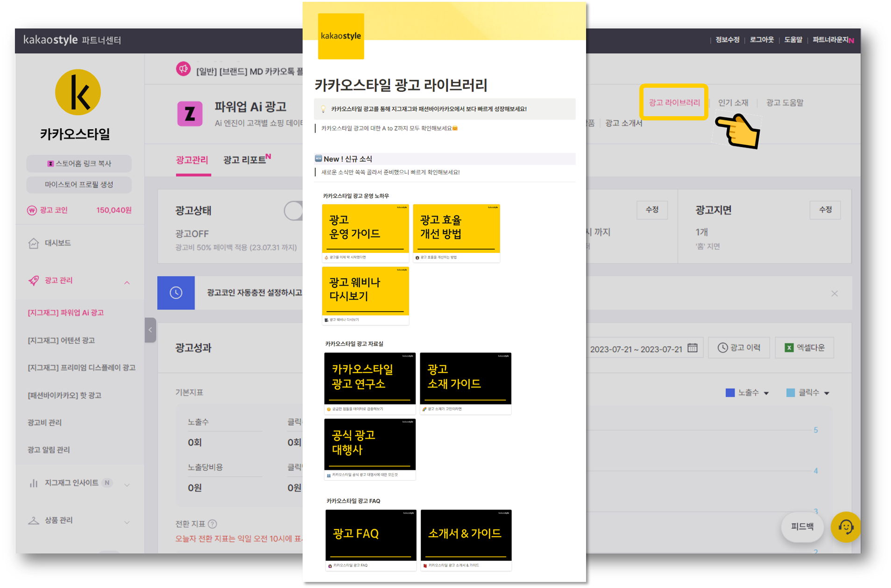This screenshot has height=588, width=891.
Task: Collapse the sidebar with the arrow handle
Action: click(x=150, y=330)
